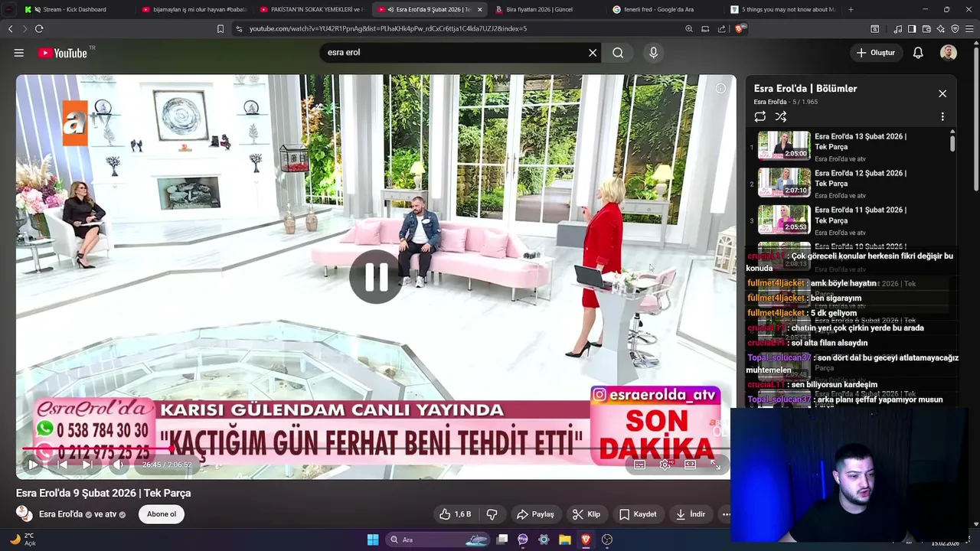Create a clip with Klip
The image size is (980, 551).
pyautogui.click(x=586, y=514)
